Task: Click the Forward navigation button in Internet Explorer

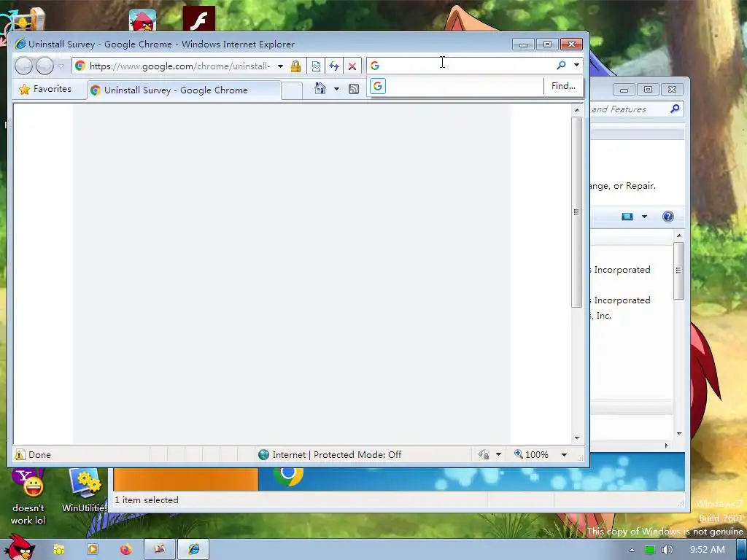Action: (44, 66)
